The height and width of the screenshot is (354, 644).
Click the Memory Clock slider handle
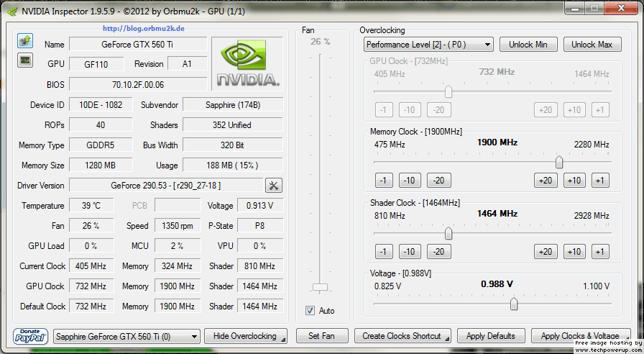pyautogui.click(x=559, y=162)
